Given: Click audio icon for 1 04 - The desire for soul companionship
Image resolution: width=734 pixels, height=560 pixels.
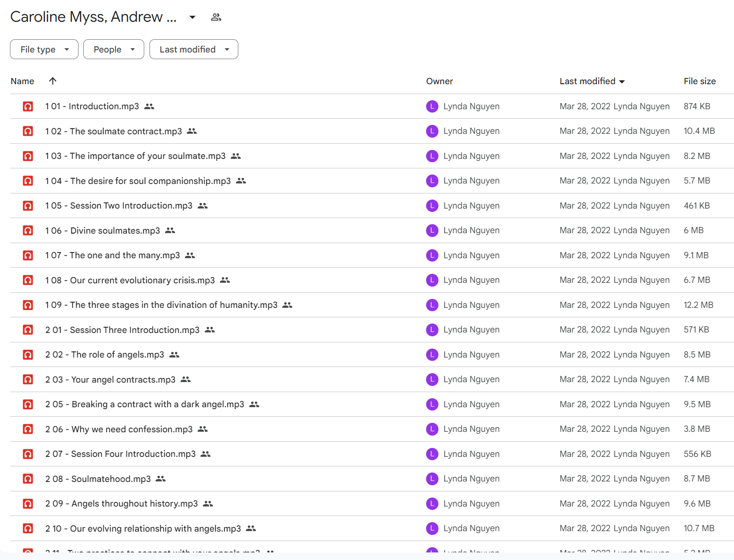Looking at the screenshot, I should point(28,181).
